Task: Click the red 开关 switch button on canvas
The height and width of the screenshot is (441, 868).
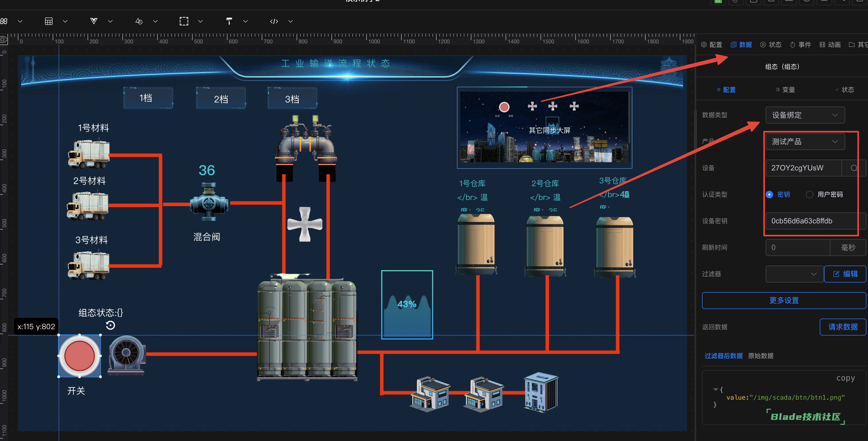Action: [x=80, y=356]
